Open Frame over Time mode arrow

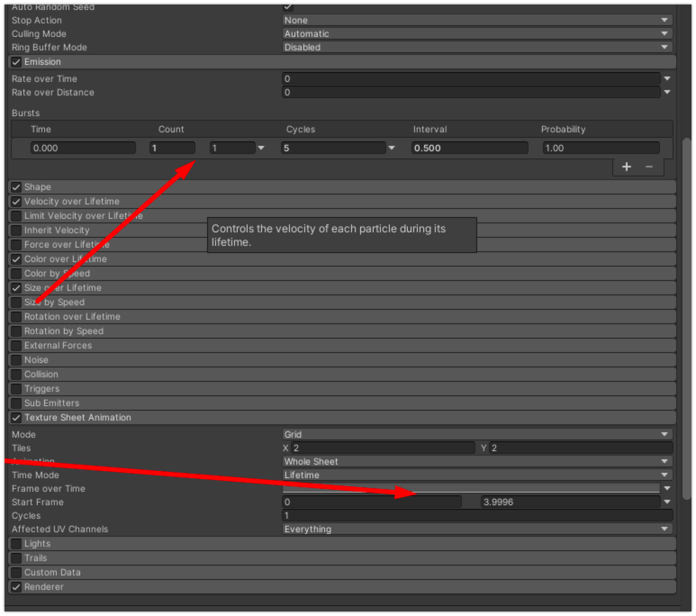point(667,489)
